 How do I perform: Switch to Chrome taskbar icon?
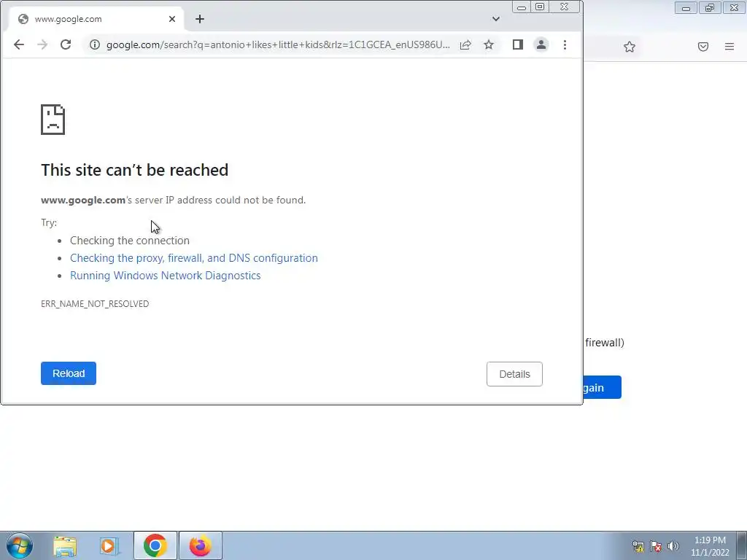(x=155, y=545)
